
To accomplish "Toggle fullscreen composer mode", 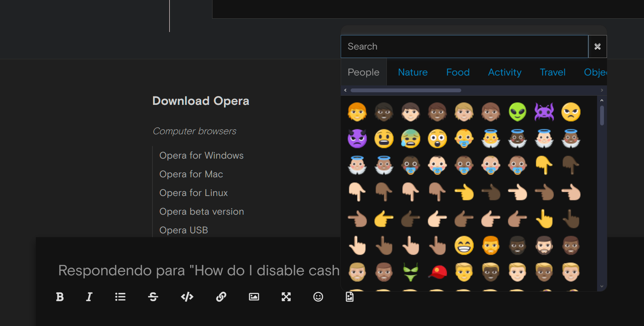I will click(286, 297).
